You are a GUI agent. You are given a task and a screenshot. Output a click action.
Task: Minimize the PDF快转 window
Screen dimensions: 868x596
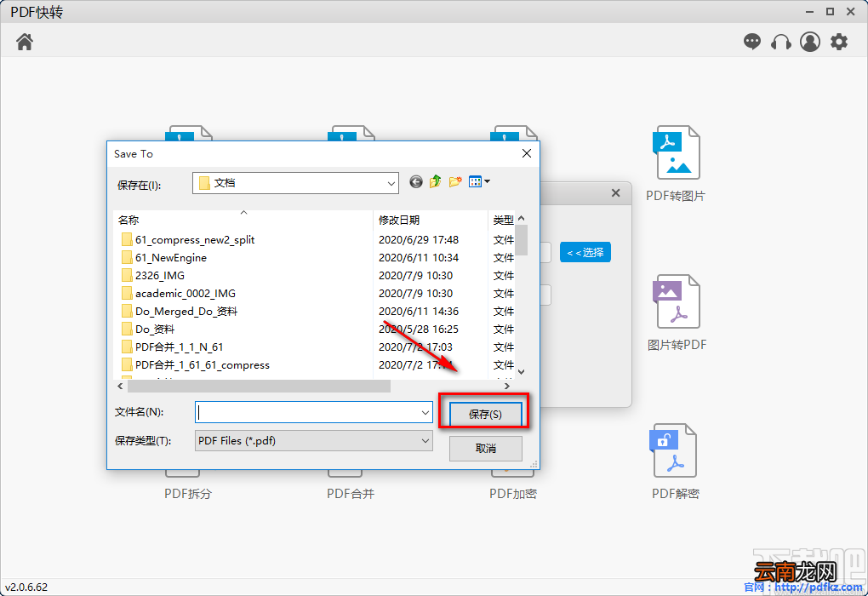point(809,11)
